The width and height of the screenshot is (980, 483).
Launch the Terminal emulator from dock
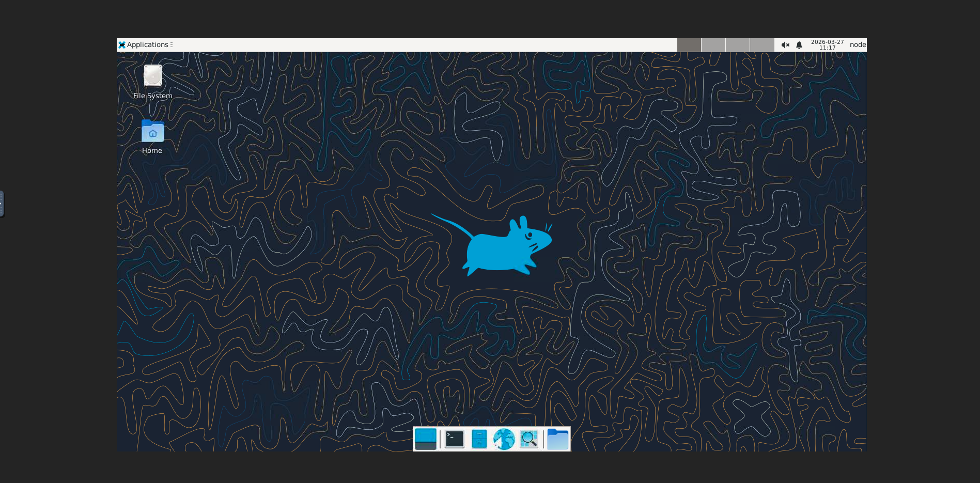[455, 439]
